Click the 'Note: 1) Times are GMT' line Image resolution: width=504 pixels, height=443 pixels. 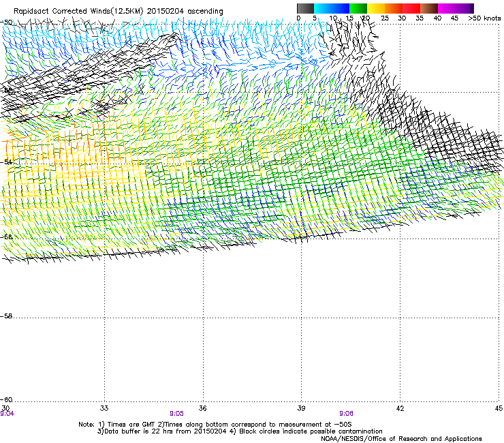(215, 425)
